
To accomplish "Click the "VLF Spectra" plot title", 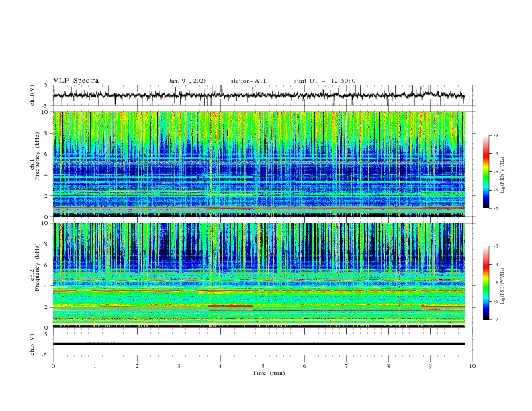I will [x=76, y=81].
